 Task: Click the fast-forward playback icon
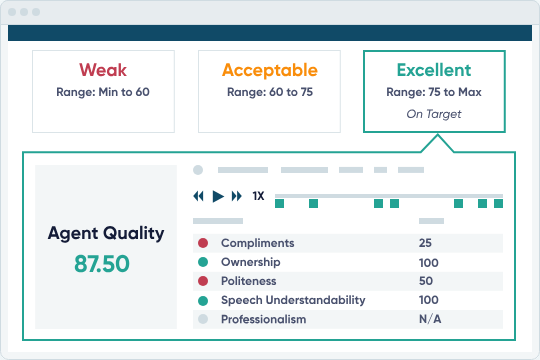(x=237, y=196)
